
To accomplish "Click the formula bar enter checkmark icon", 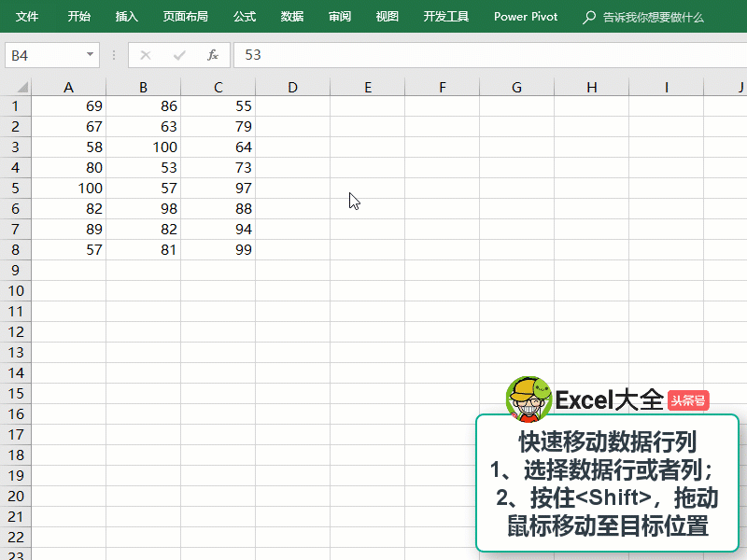I will point(179,55).
